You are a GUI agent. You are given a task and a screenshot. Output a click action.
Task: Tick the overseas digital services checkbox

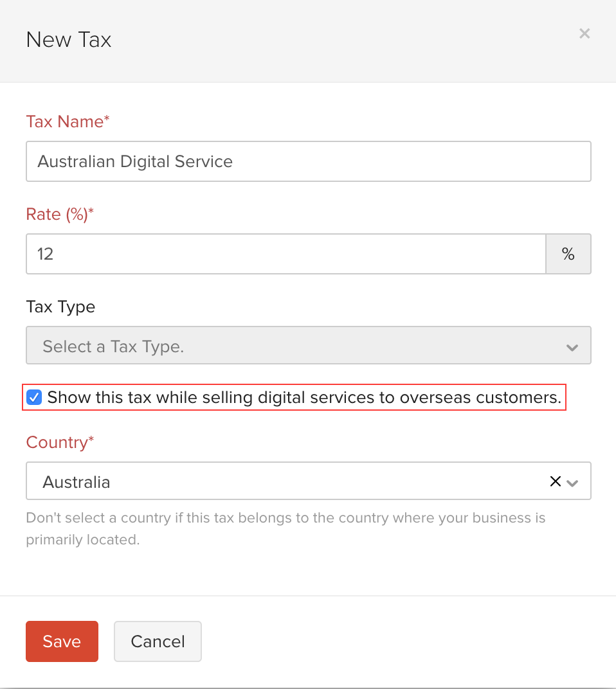35,398
